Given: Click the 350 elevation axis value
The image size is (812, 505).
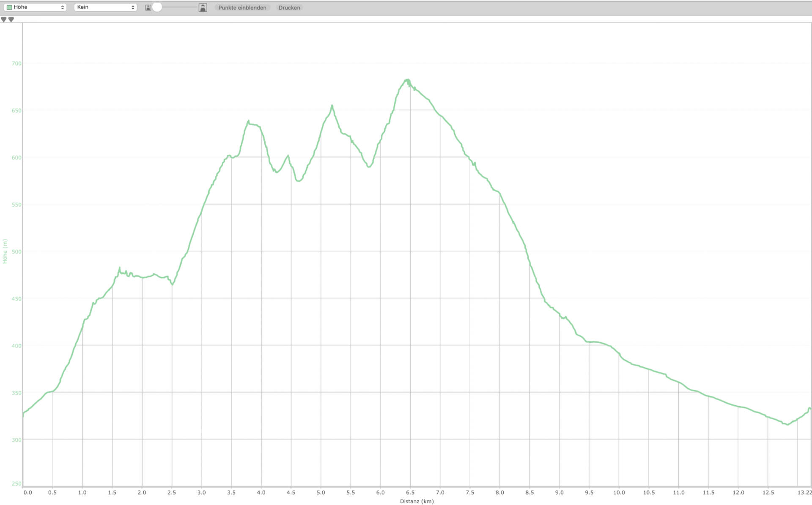Looking at the screenshot, I should (x=16, y=393).
